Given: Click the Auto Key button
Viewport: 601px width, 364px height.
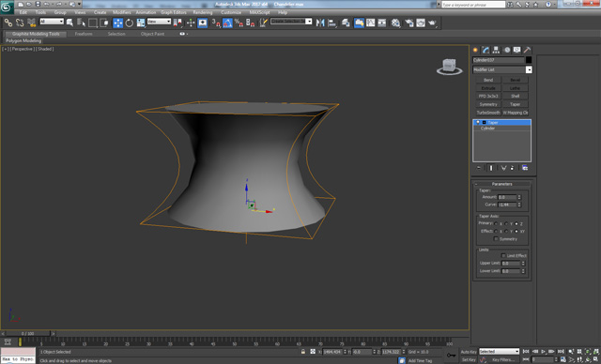Looking at the screenshot, I should (x=469, y=352).
